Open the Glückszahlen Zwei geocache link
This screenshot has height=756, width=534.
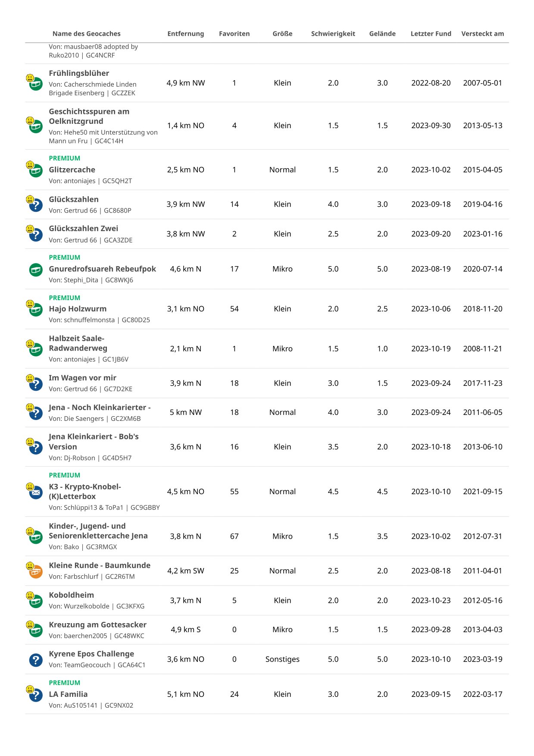83,229
